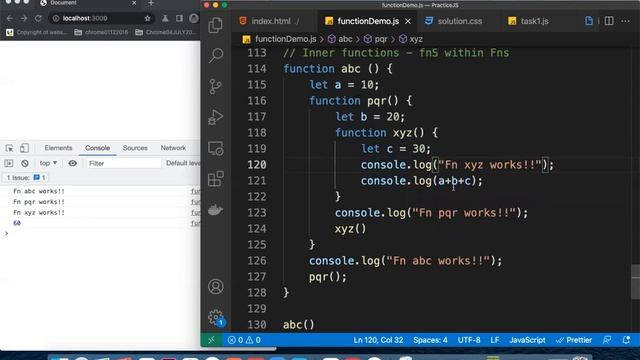Open the notifications bell in status bar
The width and height of the screenshot is (640, 360).
626,340
